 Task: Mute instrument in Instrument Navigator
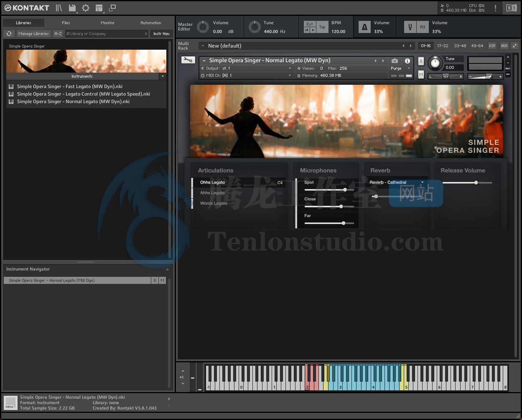tap(162, 281)
